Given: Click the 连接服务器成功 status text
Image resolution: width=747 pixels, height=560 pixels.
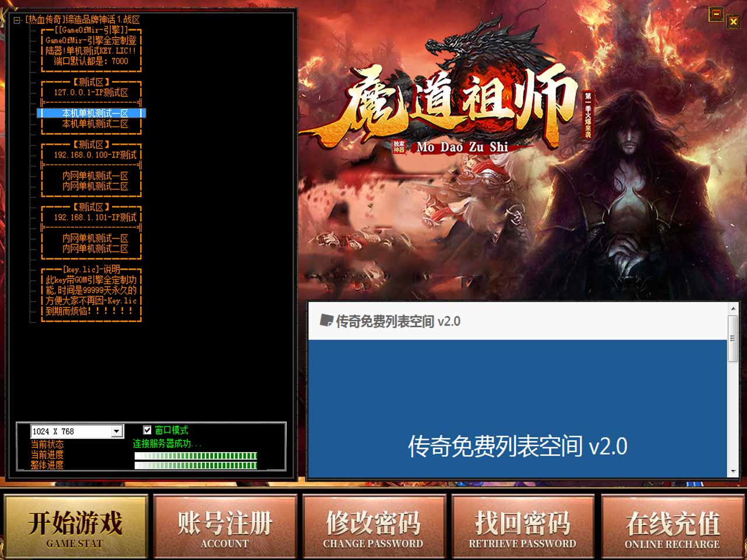Looking at the screenshot, I should point(166,443).
